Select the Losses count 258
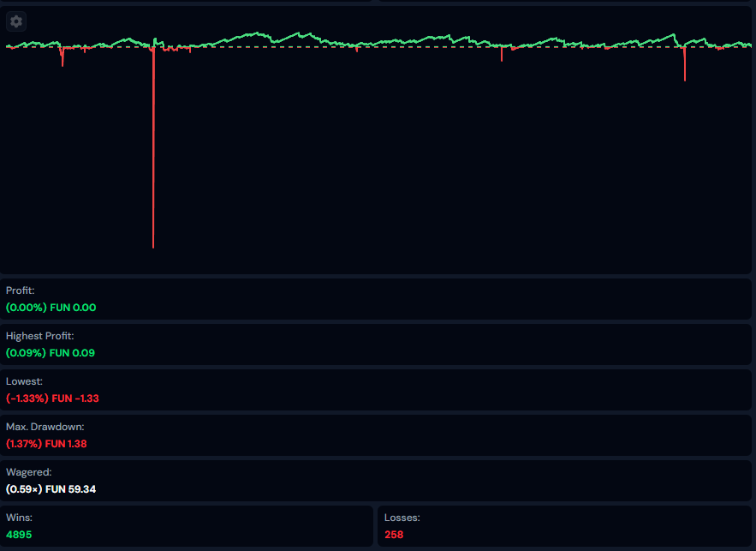 [x=394, y=535]
